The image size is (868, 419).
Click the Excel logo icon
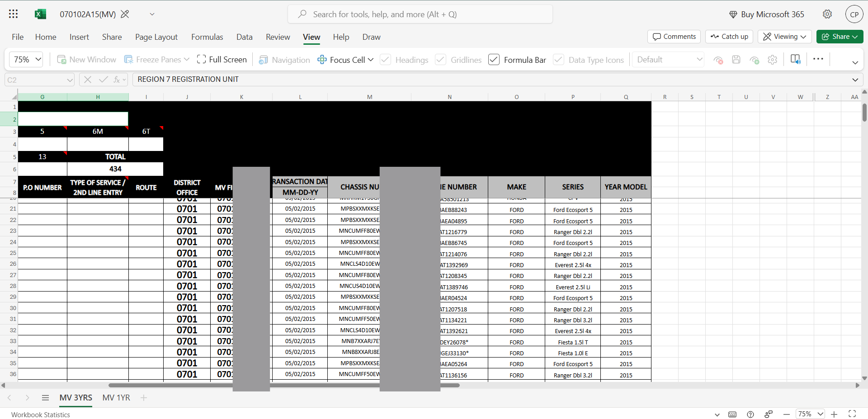pyautogui.click(x=40, y=14)
